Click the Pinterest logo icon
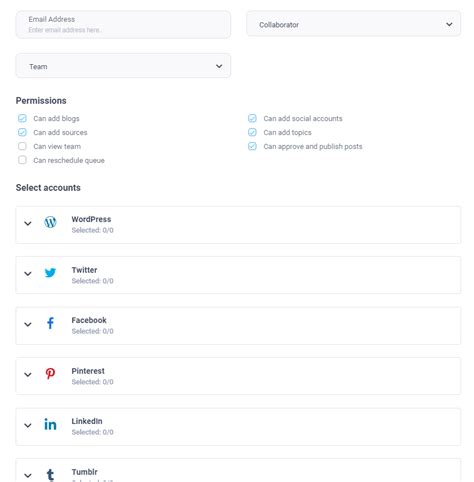 coord(50,374)
